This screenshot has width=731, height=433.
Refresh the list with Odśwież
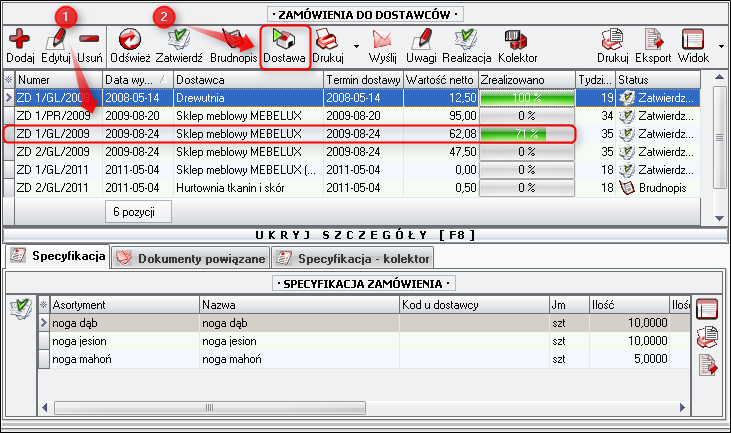130,45
